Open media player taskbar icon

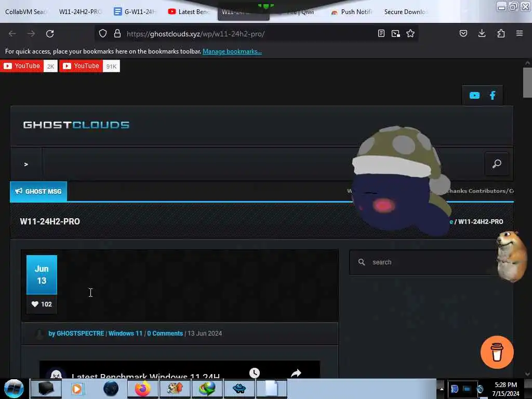tap(77, 389)
